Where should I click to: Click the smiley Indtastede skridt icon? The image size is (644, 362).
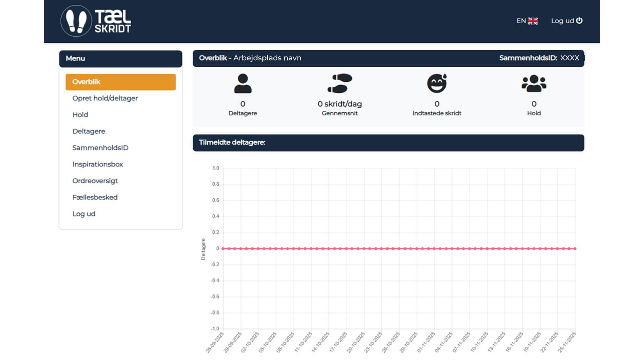point(437,84)
